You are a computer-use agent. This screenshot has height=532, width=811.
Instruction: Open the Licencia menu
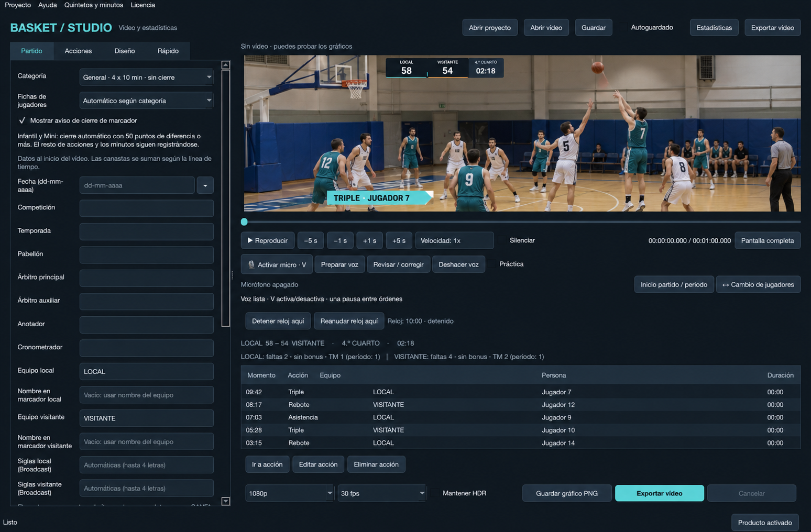coord(143,5)
